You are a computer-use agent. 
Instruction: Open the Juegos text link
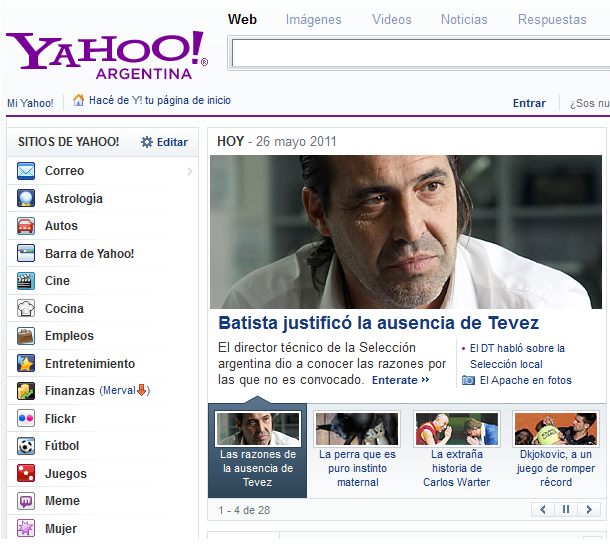click(66, 474)
